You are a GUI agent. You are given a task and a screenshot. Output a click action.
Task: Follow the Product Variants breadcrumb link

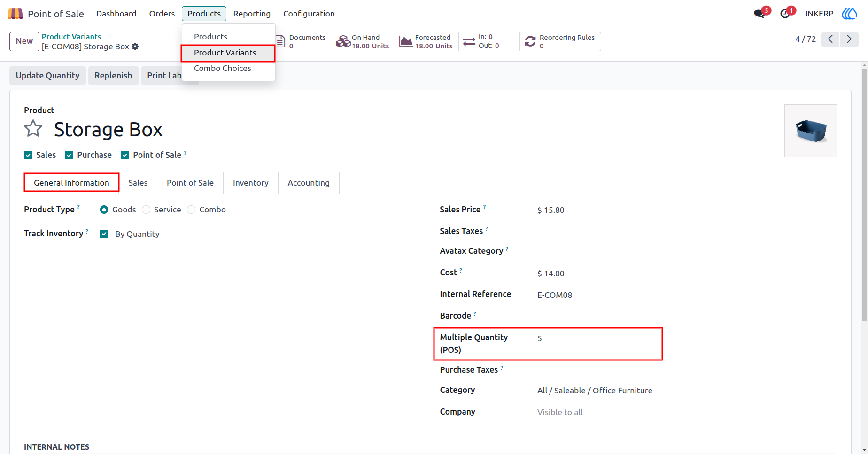[71, 37]
